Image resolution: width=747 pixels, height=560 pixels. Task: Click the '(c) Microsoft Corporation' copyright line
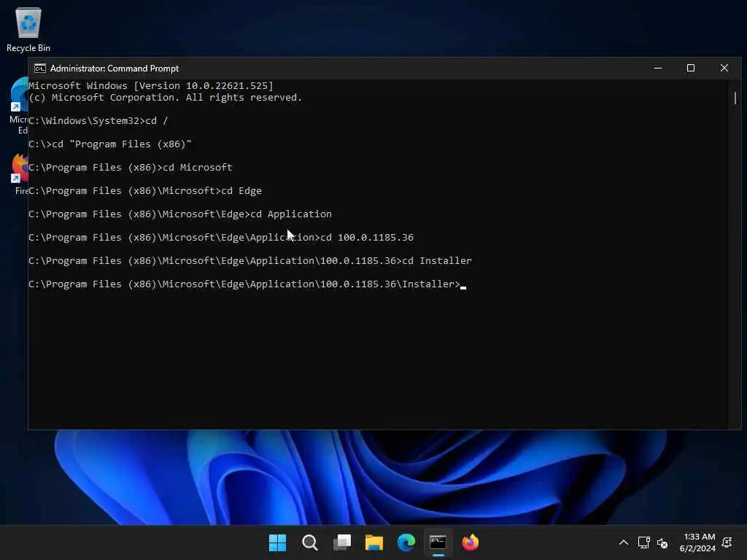click(x=166, y=98)
